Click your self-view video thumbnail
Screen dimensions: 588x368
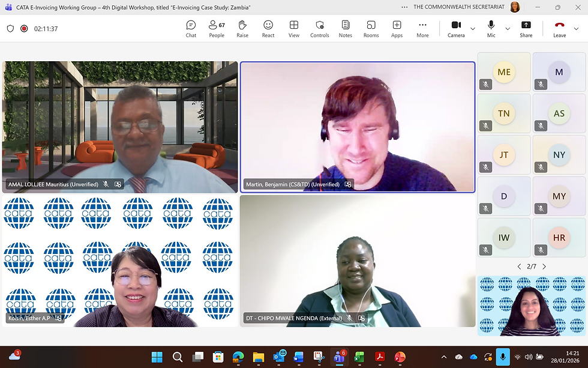pos(532,306)
